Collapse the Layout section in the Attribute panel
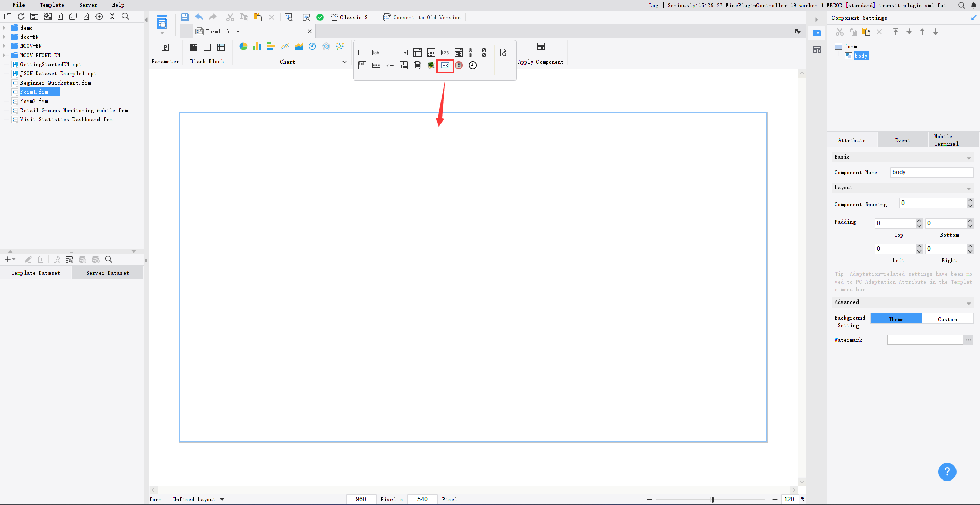Screen dimensions: 980x505 pyautogui.click(x=968, y=188)
